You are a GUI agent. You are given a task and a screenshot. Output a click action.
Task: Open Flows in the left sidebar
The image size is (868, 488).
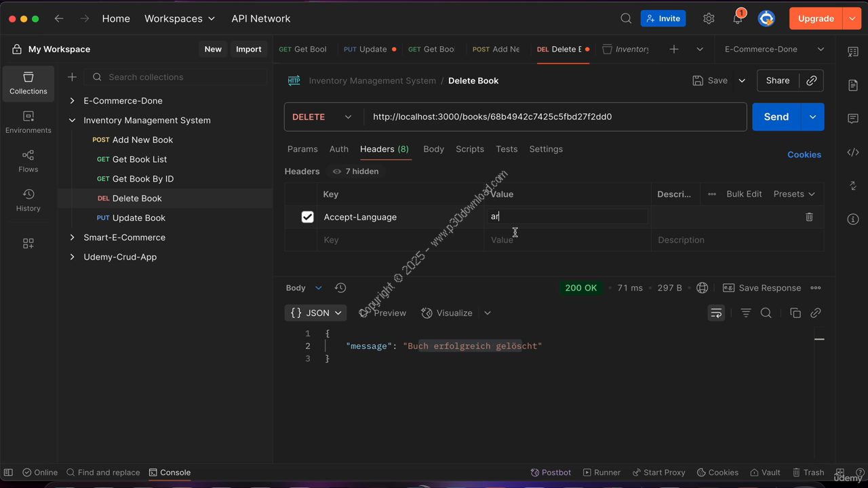point(28,161)
